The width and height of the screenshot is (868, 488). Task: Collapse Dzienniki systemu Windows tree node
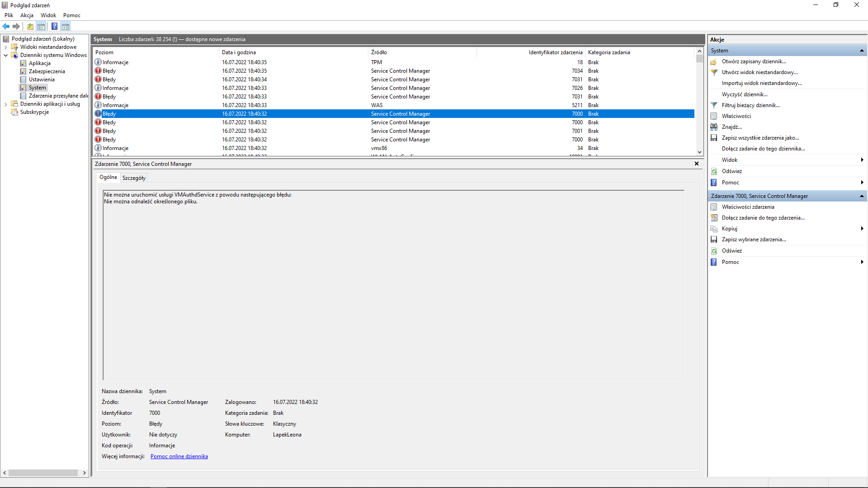(x=5, y=55)
